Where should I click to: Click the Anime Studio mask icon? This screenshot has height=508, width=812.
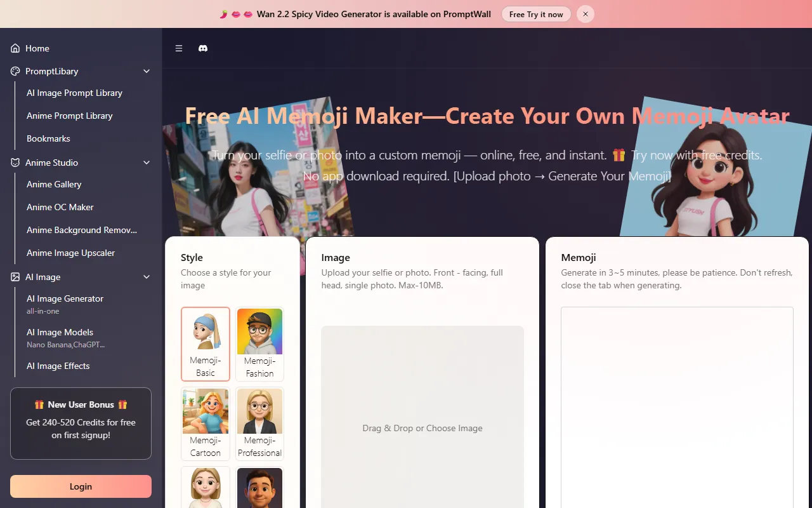click(15, 163)
